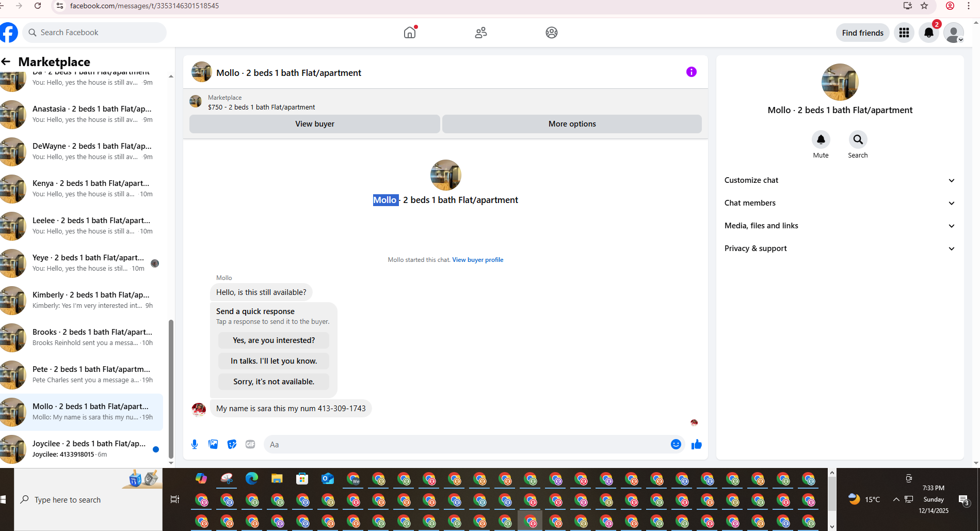Open Microsoft Edge from taskbar

pyautogui.click(x=252, y=479)
